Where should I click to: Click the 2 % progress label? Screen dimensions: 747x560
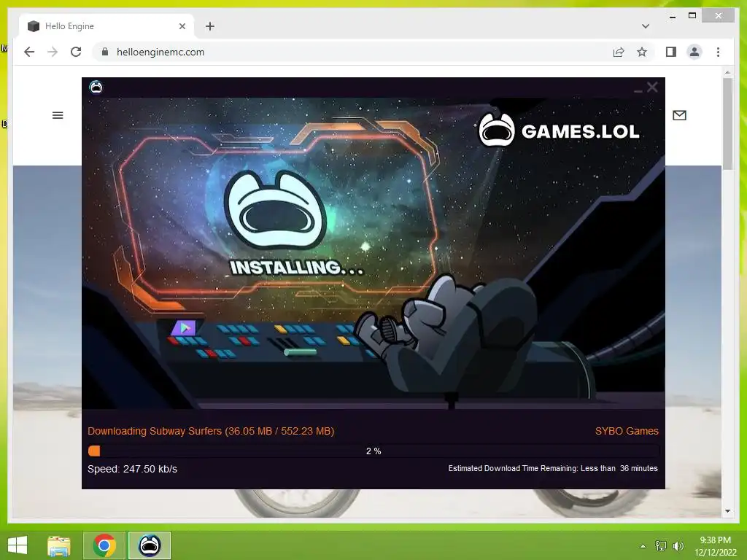[373, 451]
